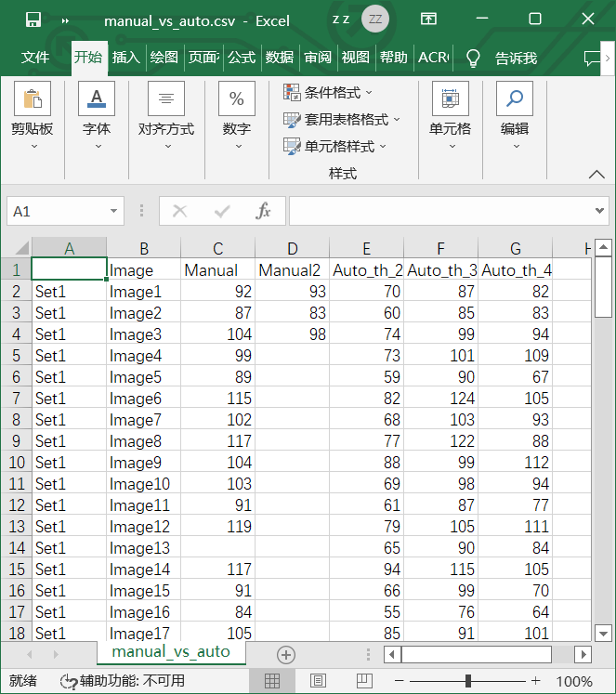Switch to the 审阅 Review tab
Image resolution: width=616 pixels, height=694 pixels.
tap(318, 58)
